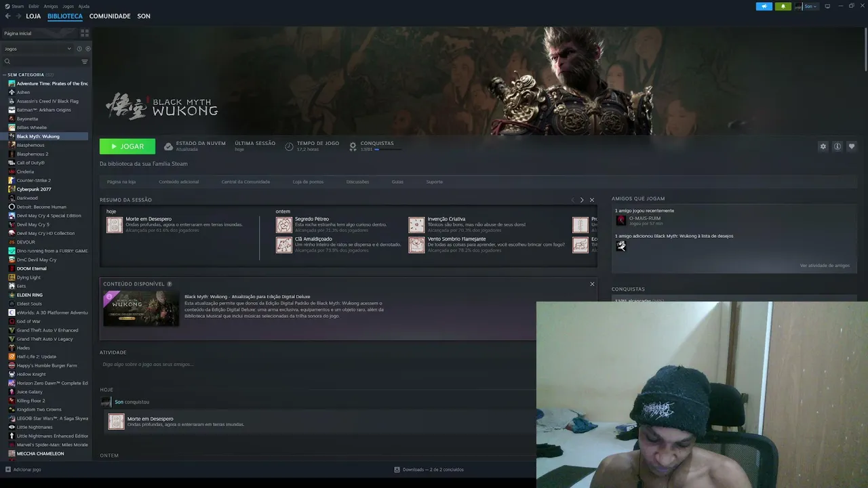
Task: Open Central da Comunidade link
Action: pyautogui.click(x=245, y=182)
